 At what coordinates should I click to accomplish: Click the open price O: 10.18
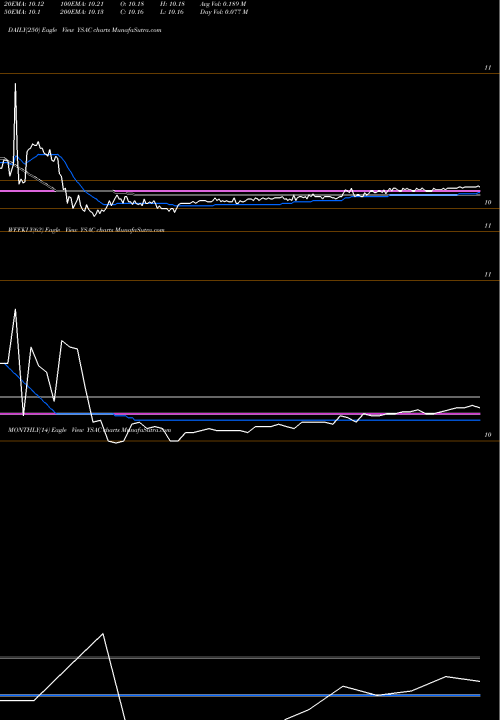(132, 4)
